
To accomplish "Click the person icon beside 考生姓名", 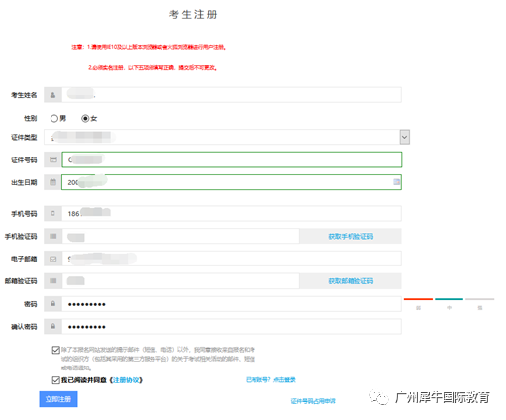I will pyautogui.click(x=52, y=95).
